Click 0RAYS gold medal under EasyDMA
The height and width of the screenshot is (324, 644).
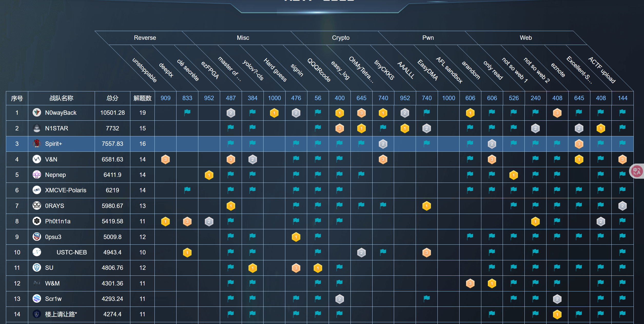pyautogui.click(x=427, y=206)
